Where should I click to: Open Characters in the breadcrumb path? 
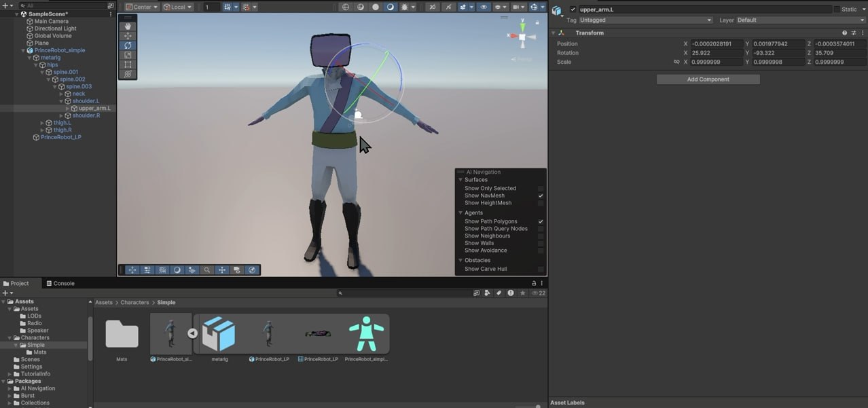coord(134,303)
